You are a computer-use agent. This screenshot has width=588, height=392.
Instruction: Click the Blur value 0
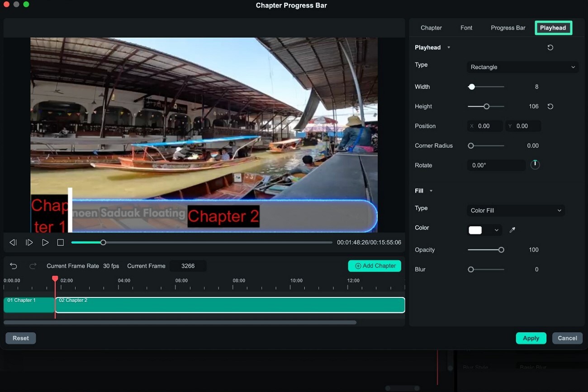[x=537, y=269]
